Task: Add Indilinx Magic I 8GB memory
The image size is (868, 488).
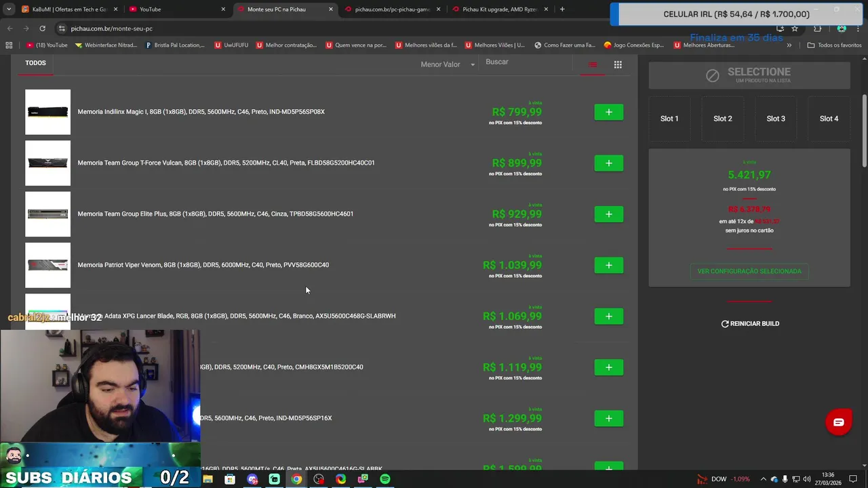Action: (609, 112)
